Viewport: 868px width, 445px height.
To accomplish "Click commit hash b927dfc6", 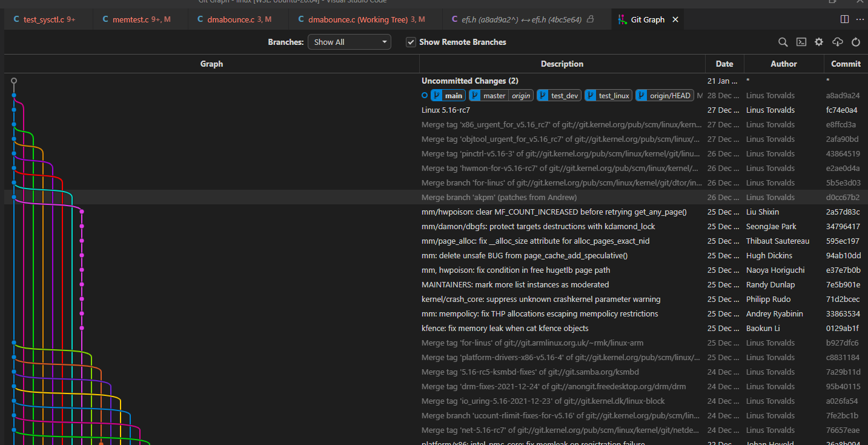I will [x=843, y=343].
